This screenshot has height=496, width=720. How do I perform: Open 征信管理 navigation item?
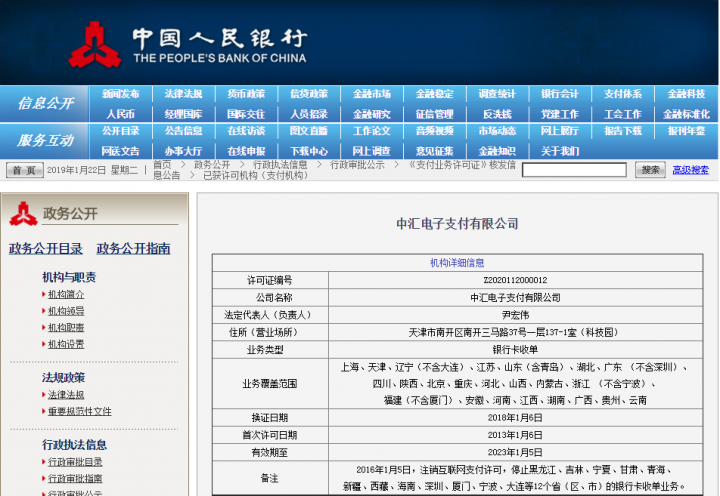tap(434, 114)
